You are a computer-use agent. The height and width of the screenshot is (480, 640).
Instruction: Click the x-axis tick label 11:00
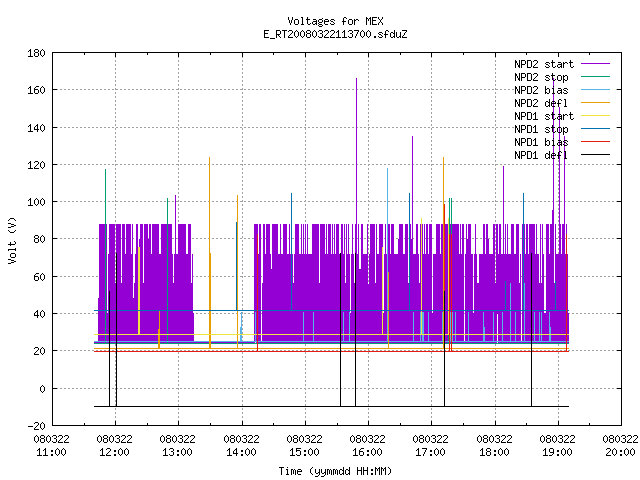click(51, 452)
